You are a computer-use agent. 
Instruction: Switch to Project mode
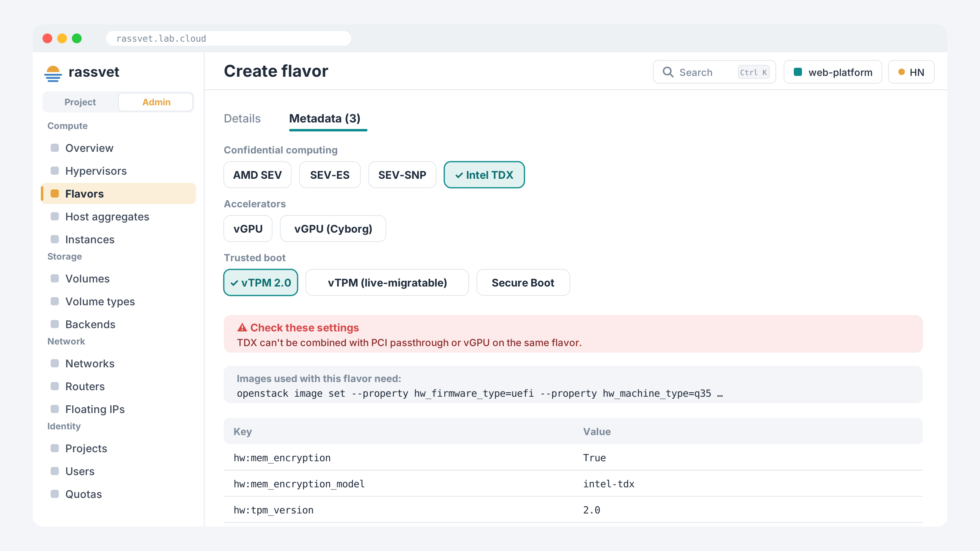tap(80, 102)
